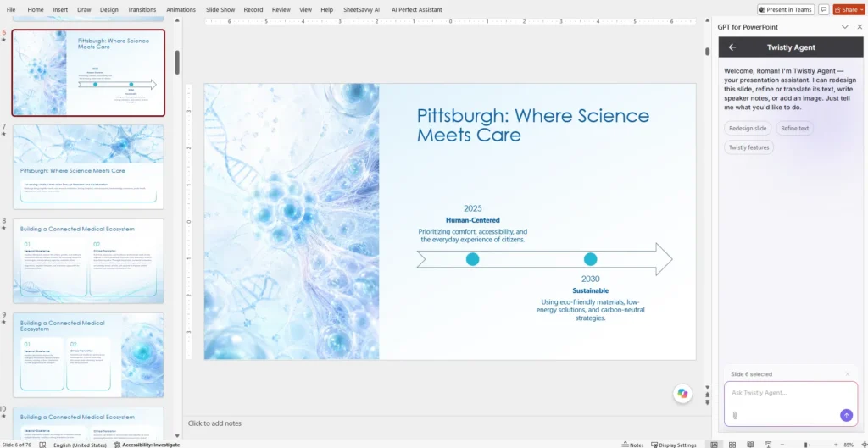Open the View ribbon tab
This screenshot has width=868, height=448.
pyautogui.click(x=305, y=9)
